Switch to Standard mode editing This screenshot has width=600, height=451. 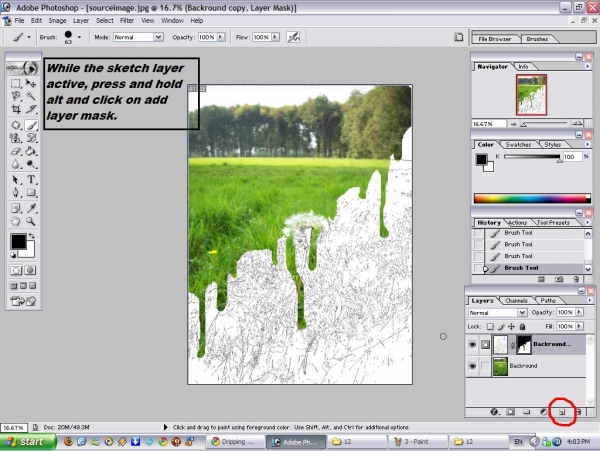(x=16, y=270)
